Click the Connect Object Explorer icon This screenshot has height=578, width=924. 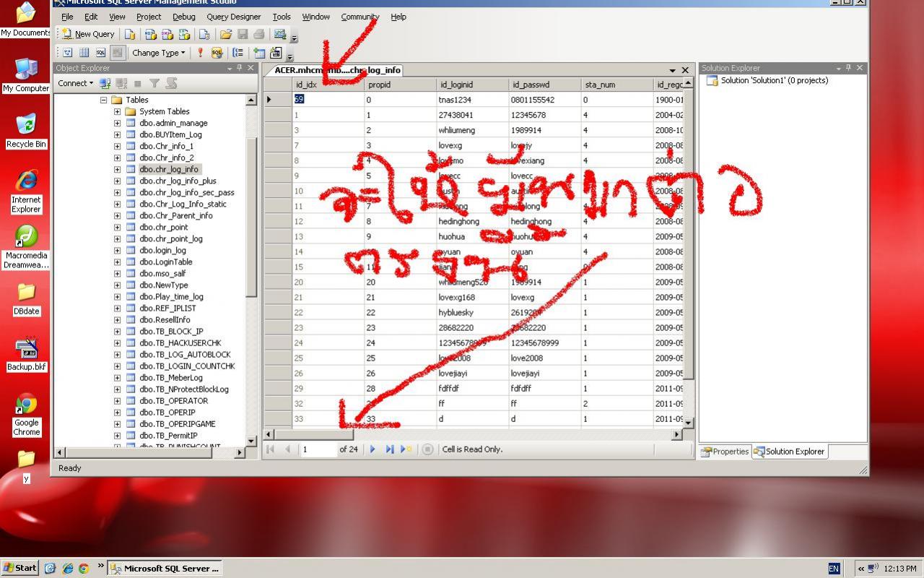105,83
